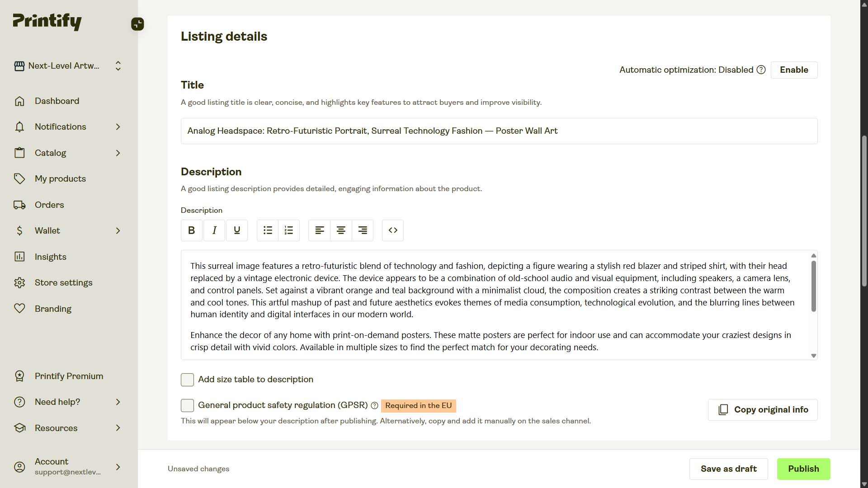
Task: Center-align the description text
Action: (341, 230)
